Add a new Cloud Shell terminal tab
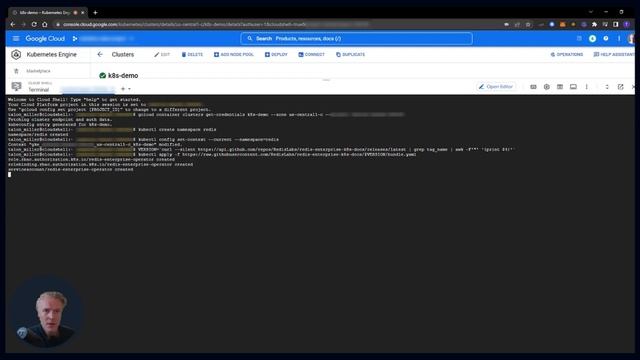Screen dimensions: 640x360 pos(123,89)
